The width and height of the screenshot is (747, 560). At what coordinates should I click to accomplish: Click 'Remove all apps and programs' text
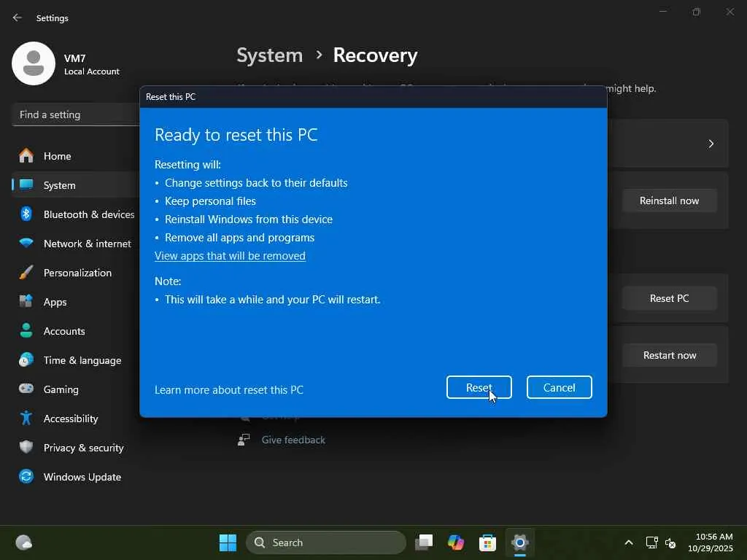pos(239,237)
